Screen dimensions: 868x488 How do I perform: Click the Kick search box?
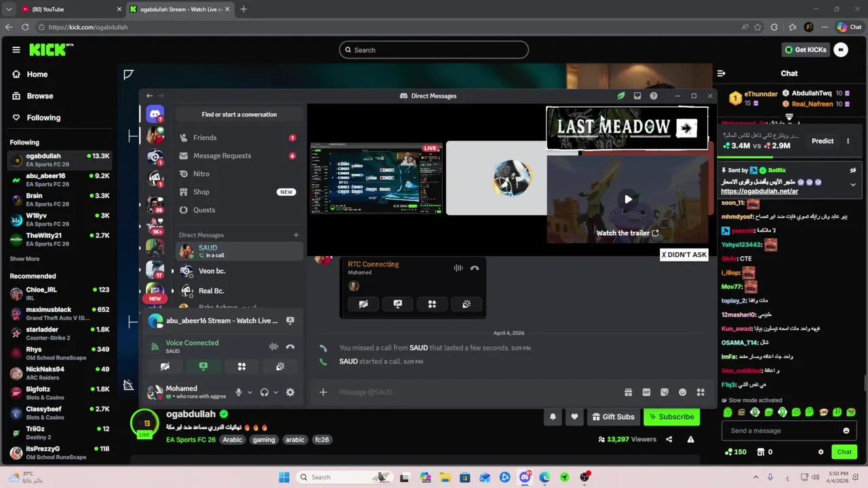[x=434, y=49]
